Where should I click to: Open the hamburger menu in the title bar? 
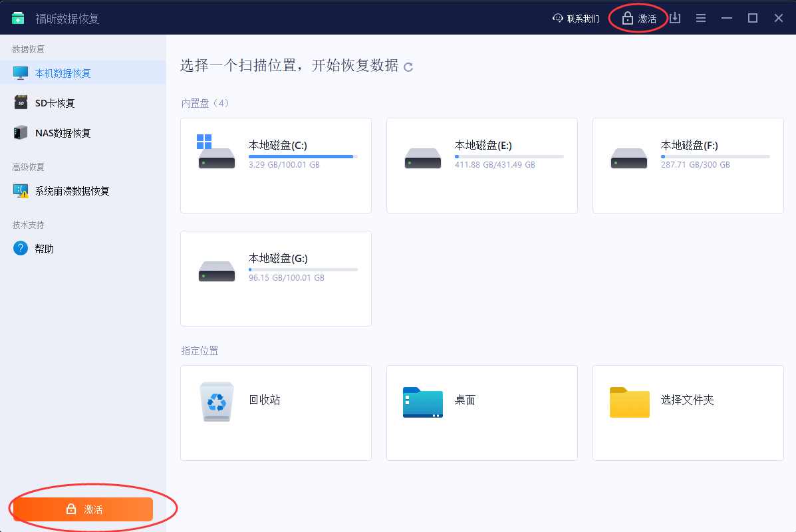tap(700, 18)
